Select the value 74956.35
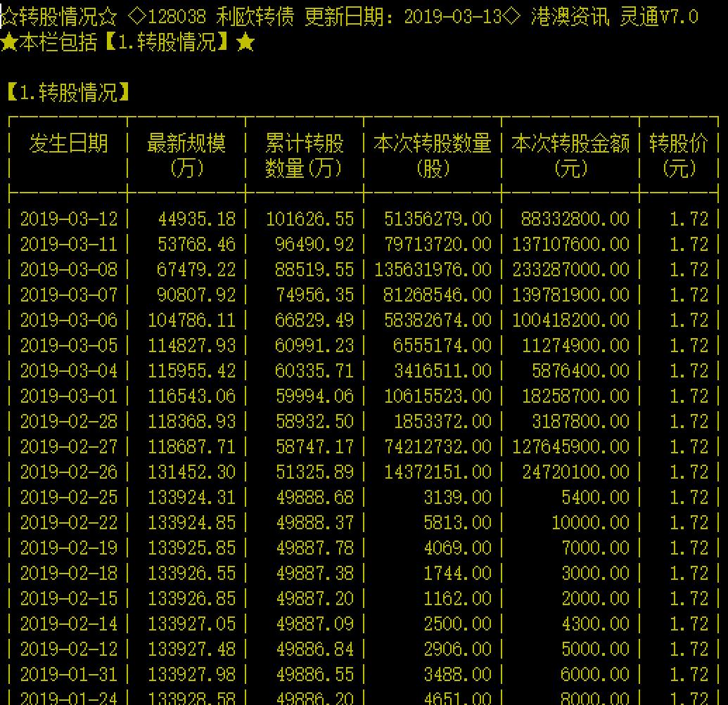 coord(314,295)
